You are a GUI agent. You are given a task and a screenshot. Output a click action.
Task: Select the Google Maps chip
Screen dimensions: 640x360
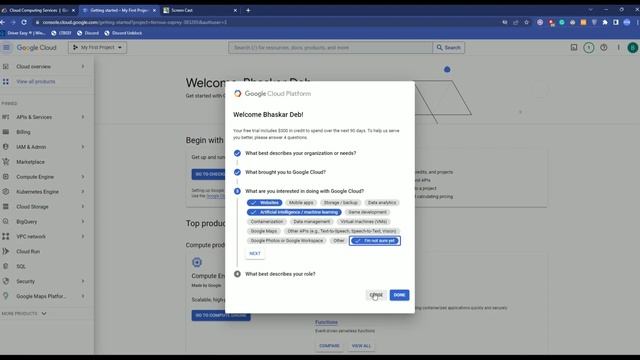264,231
